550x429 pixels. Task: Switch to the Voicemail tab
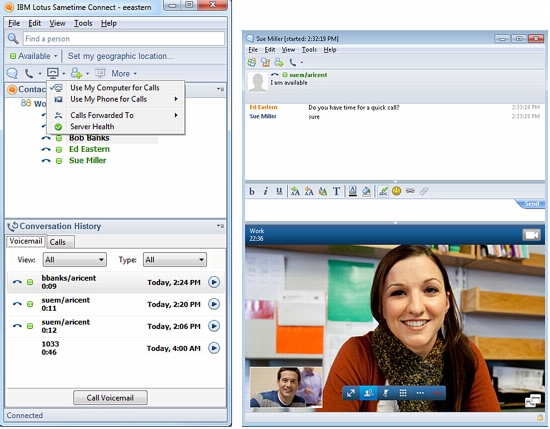tap(26, 241)
